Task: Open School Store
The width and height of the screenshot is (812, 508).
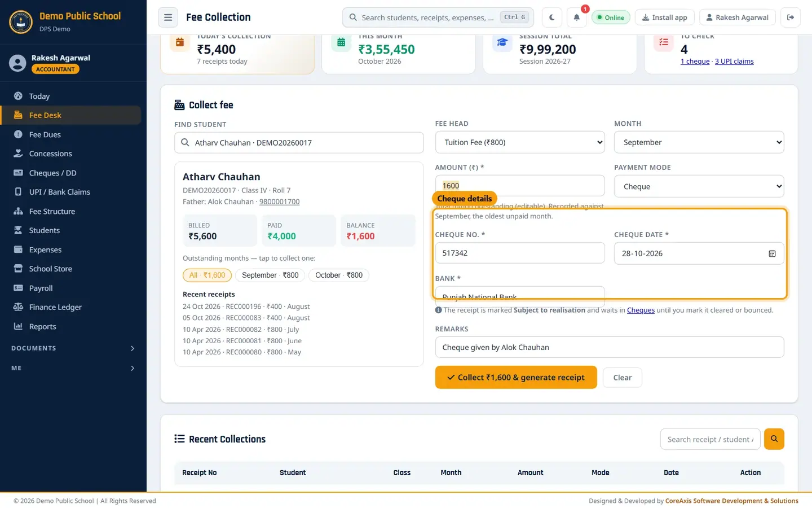Action: (x=70, y=269)
